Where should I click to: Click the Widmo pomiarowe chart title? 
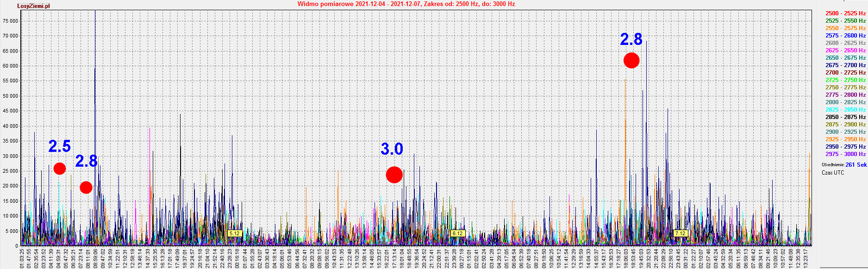[x=406, y=4]
